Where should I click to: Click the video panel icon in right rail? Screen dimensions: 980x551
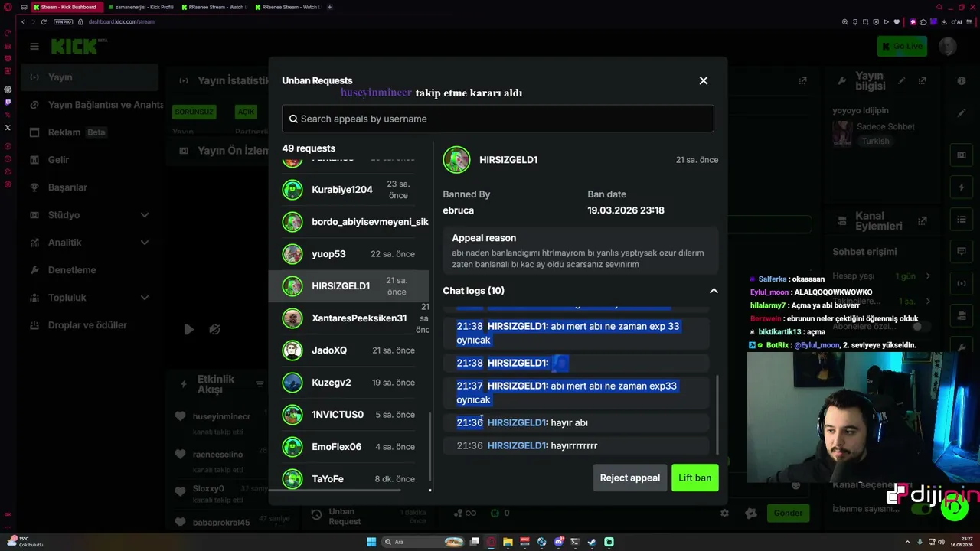[x=962, y=155]
